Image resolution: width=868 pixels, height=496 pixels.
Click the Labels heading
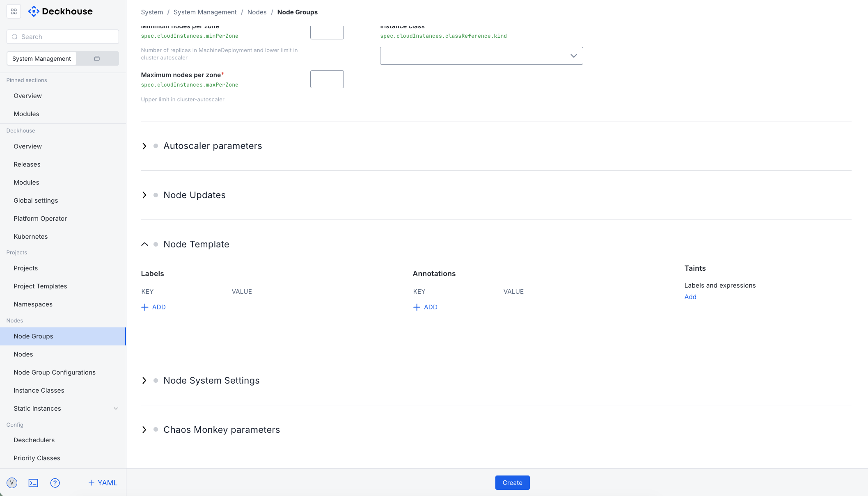152,274
